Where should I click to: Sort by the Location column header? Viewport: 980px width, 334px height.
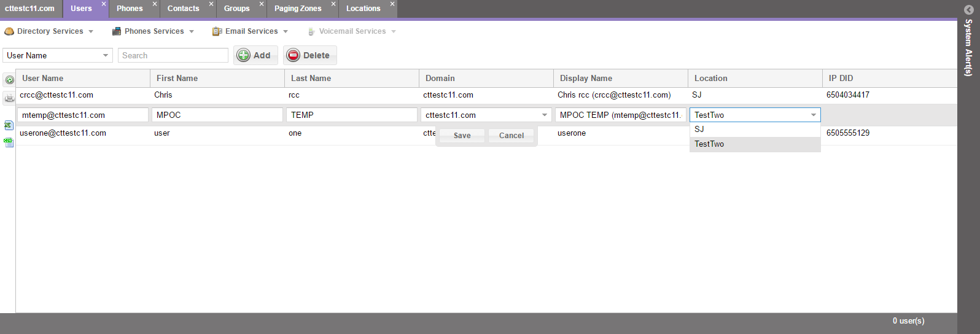pos(755,78)
